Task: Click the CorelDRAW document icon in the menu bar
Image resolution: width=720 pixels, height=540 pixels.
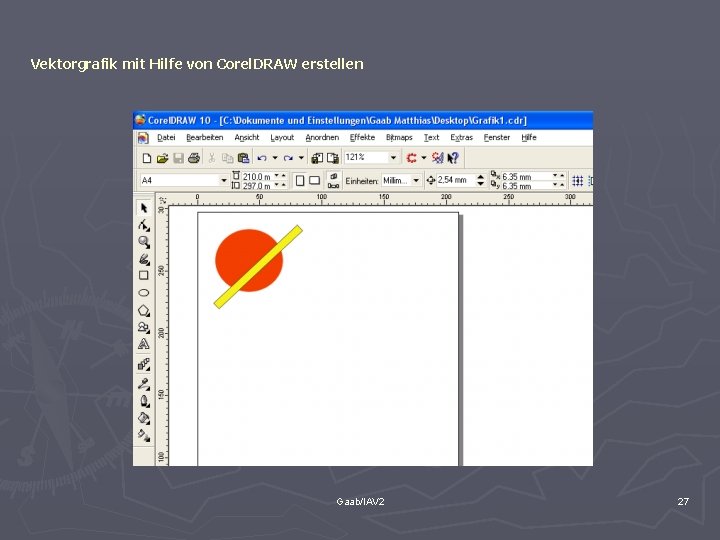Action: point(143,138)
